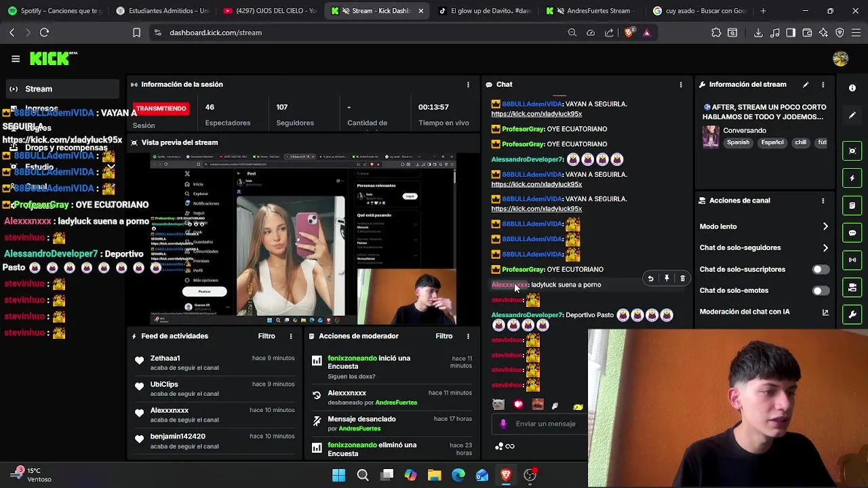Pin the Alexxxnxxx chat message
868x488 pixels.
(x=667, y=279)
